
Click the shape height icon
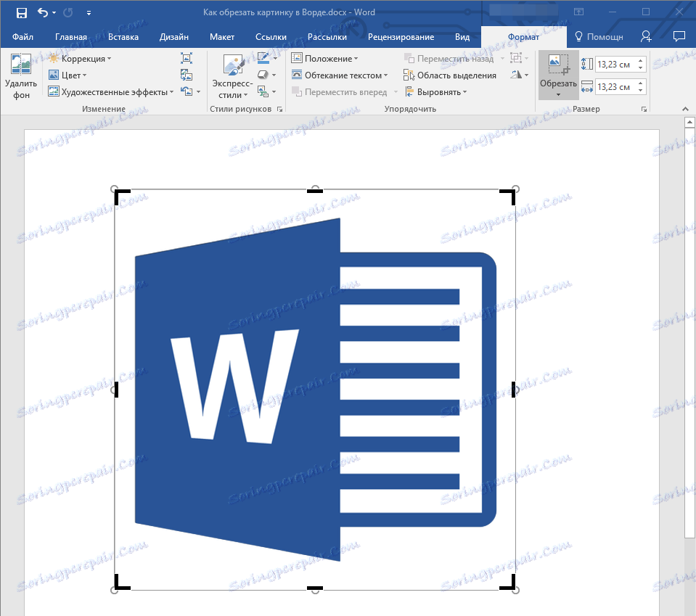587,65
